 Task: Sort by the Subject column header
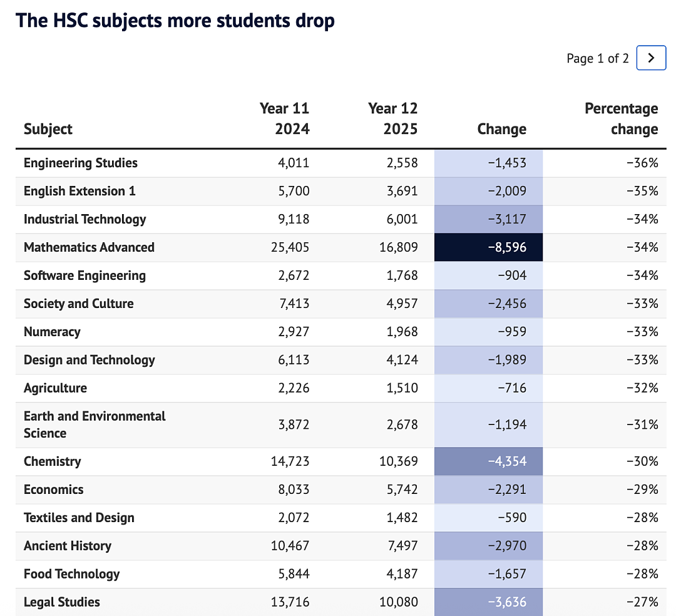(x=48, y=129)
